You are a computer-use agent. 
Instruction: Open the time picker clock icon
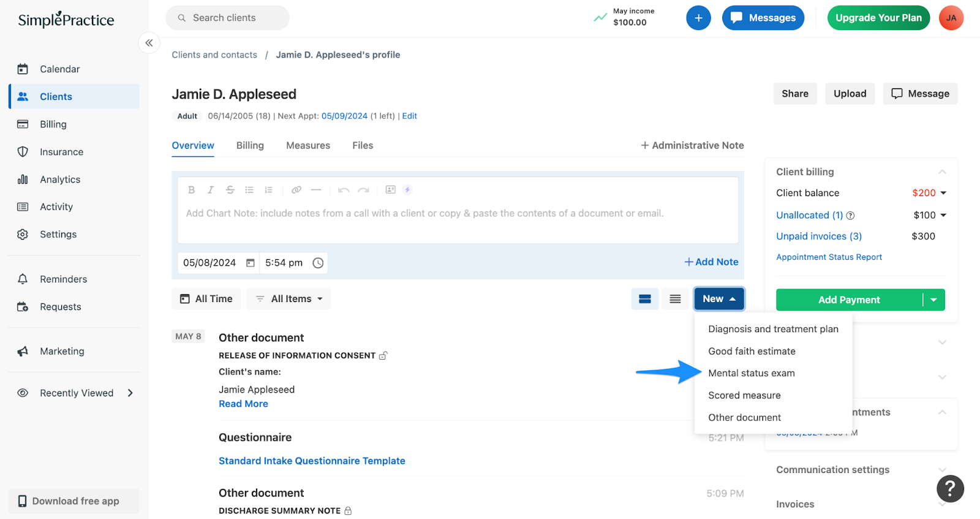click(318, 263)
